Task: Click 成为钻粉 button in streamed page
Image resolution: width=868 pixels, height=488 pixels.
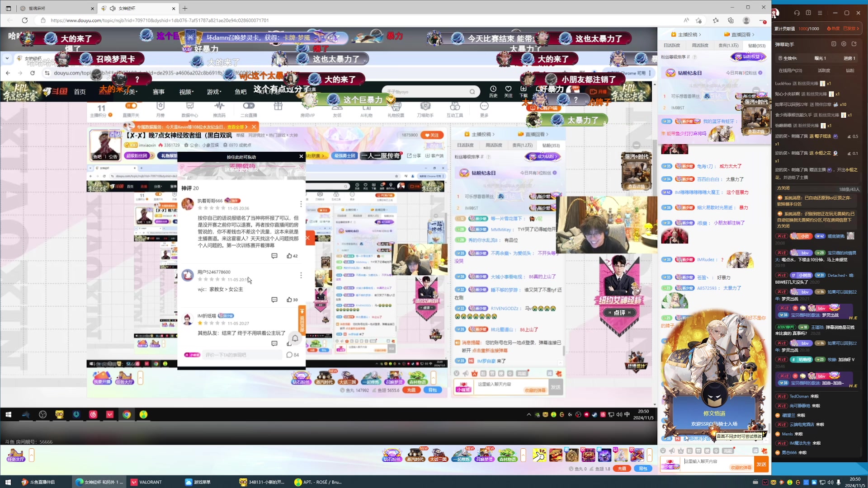Action: pyautogui.click(x=542, y=156)
